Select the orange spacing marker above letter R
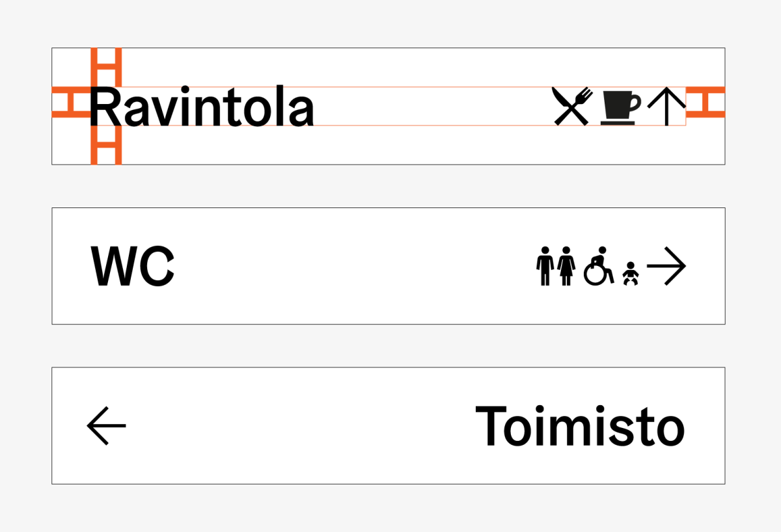The width and height of the screenshot is (781, 532). (106, 66)
